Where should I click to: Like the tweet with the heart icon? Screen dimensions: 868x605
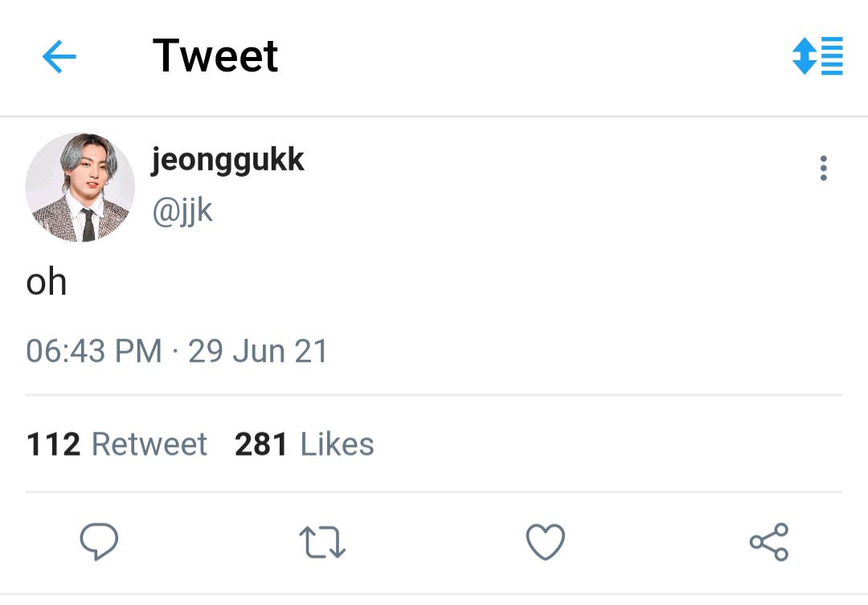tap(546, 542)
